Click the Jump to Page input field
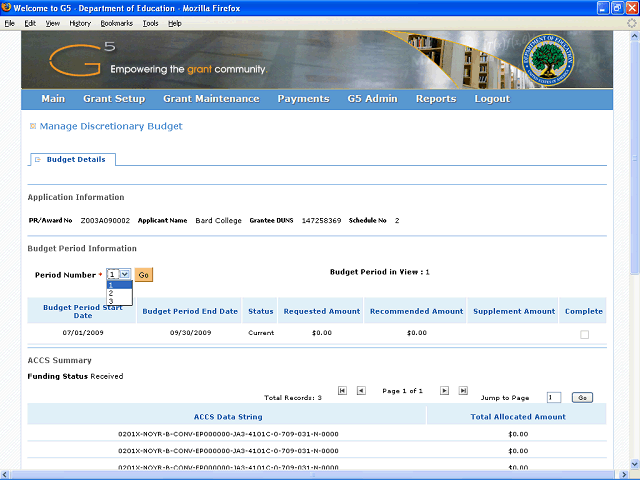This screenshot has height=480, width=640. [554, 397]
